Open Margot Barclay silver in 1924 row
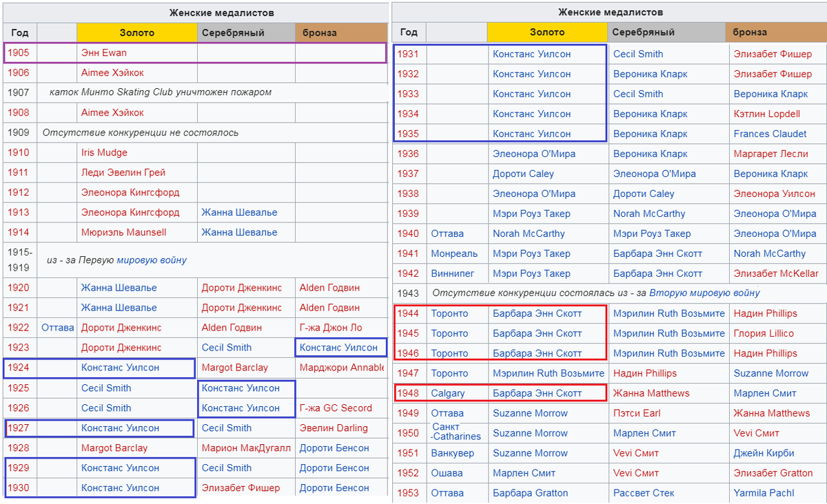The height and width of the screenshot is (504, 827). (235, 367)
